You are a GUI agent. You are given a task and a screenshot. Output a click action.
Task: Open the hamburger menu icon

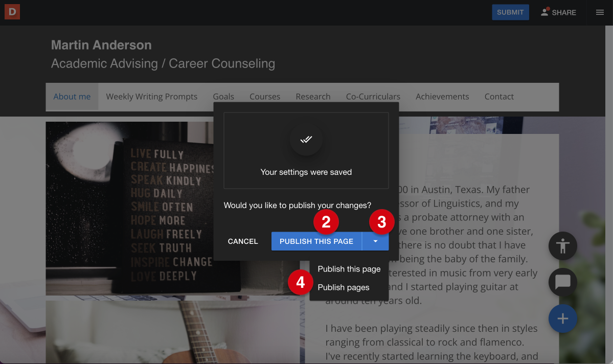click(600, 12)
